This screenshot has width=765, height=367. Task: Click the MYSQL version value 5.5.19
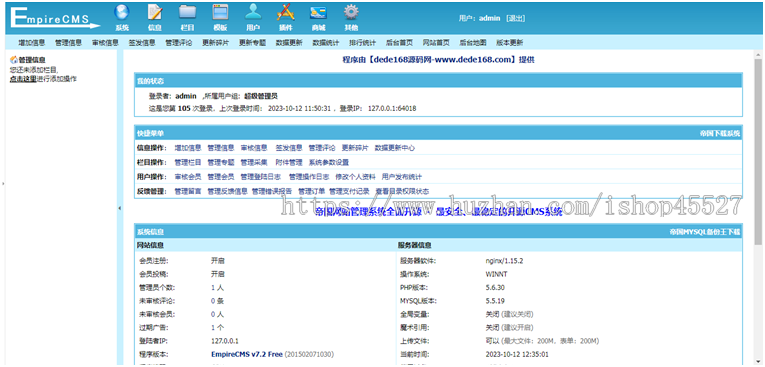(x=495, y=301)
